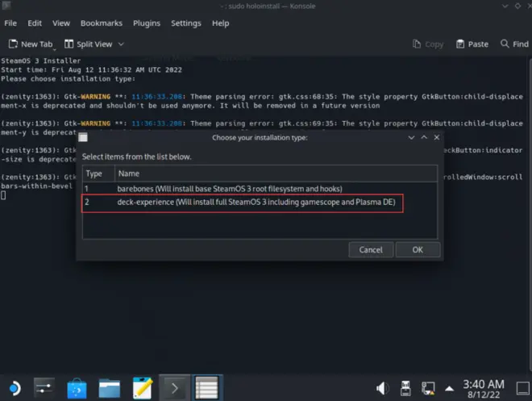Image resolution: width=532 pixels, height=401 pixels.
Task: Open the clock showing 3:40 AM
Action: coord(484,389)
